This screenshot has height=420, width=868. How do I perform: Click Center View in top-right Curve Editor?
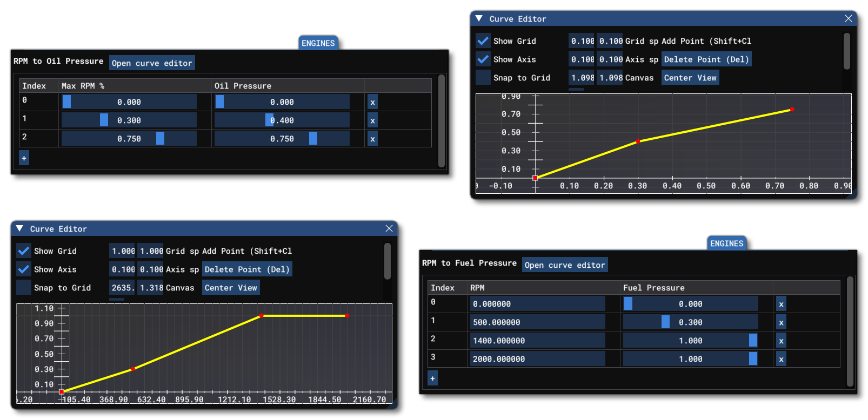click(690, 78)
